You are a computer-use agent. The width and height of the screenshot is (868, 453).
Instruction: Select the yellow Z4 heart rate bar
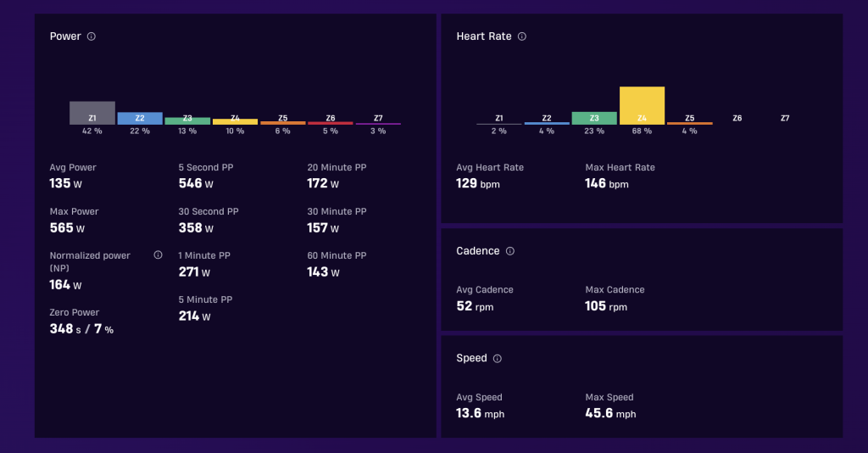[x=643, y=106]
